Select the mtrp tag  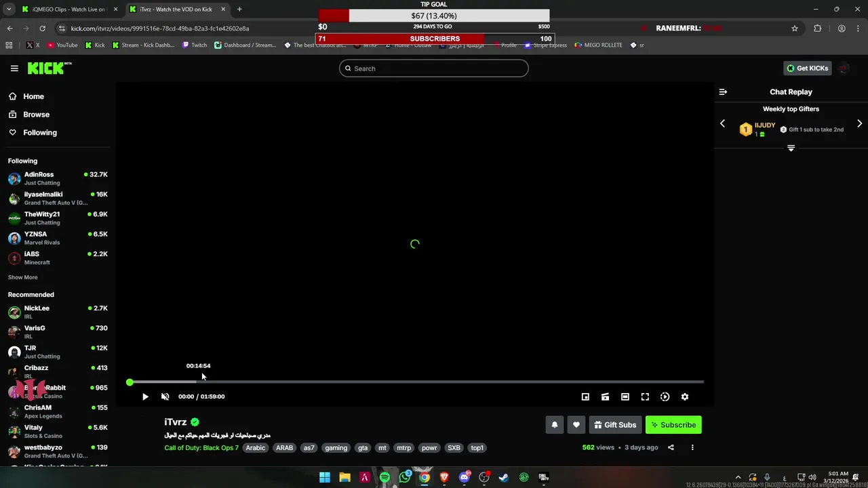point(403,447)
